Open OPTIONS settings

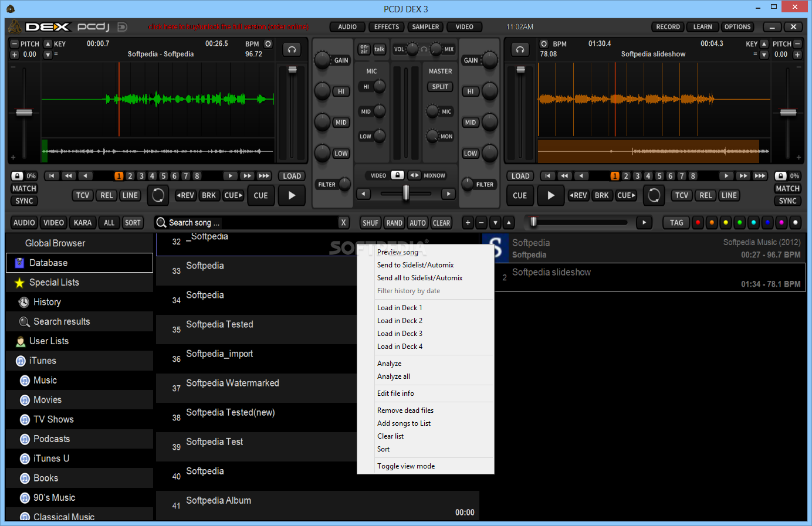[x=737, y=27]
